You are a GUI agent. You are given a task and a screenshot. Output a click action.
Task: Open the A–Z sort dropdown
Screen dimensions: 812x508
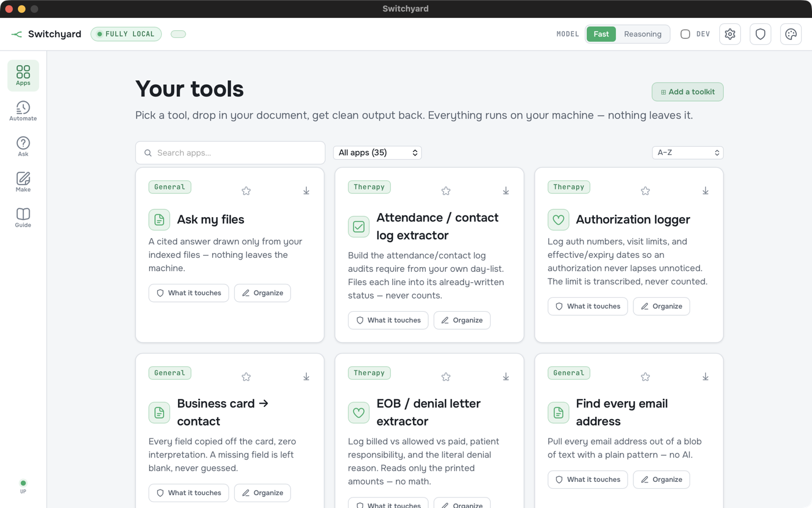tap(688, 153)
